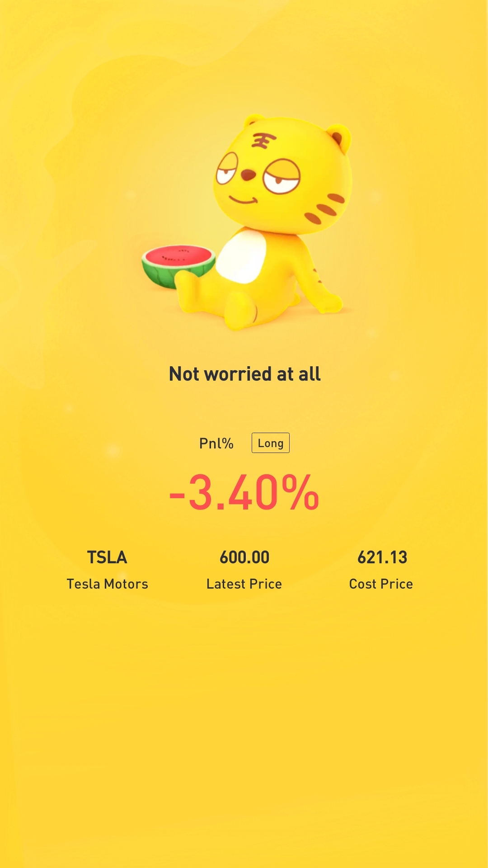Tap the tiger's brown nose
488x868 pixels.
pyautogui.click(x=248, y=175)
